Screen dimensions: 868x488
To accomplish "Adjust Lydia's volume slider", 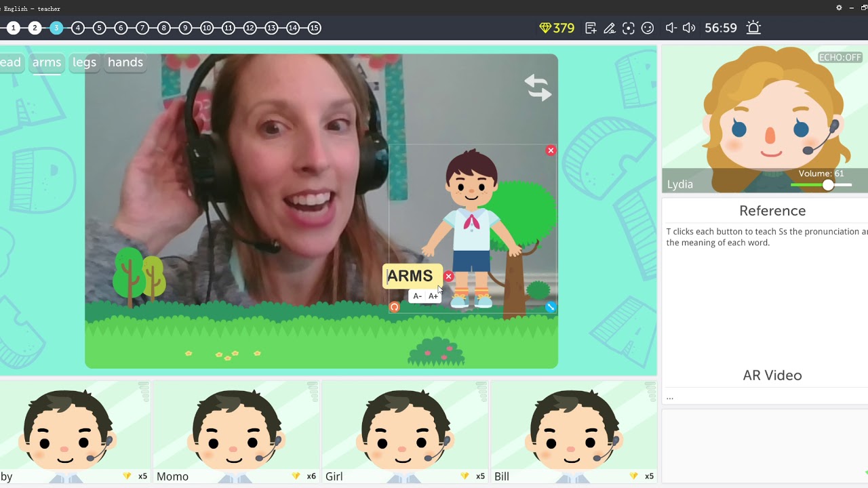I will click(x=828, y=185).
